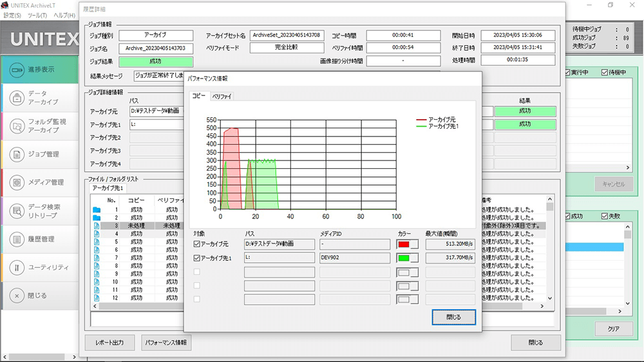The image size is (644, 362).
Task: Toggle 失敗 filter checkbox in main window
Action: coord(605,216)
